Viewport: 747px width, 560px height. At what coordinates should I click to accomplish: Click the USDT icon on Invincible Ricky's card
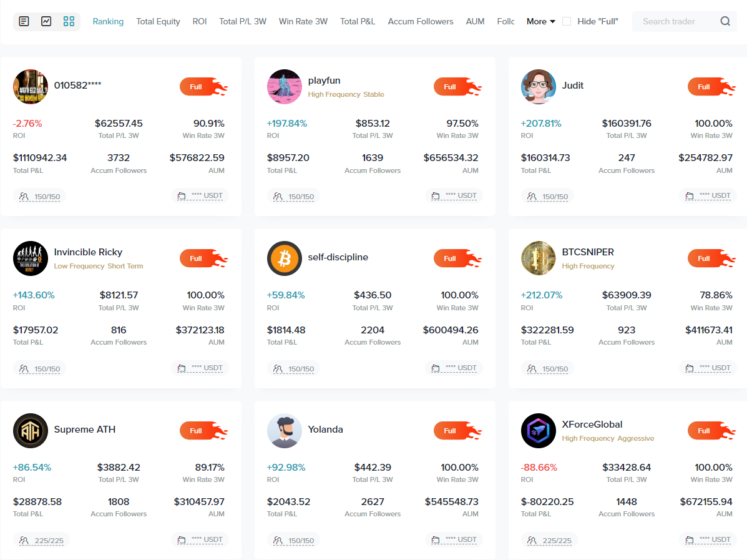click(x=183, y=367)
